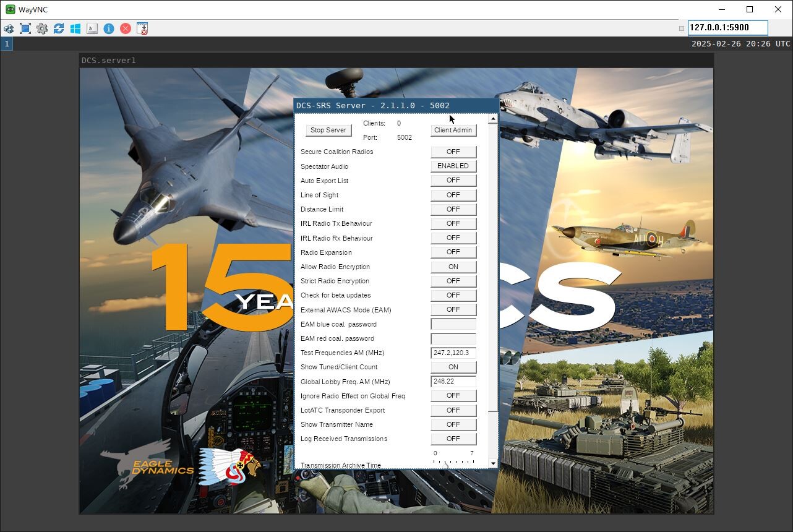Open the new connection cubes icon
Screen dimensions: 793x532
(9, 28)
